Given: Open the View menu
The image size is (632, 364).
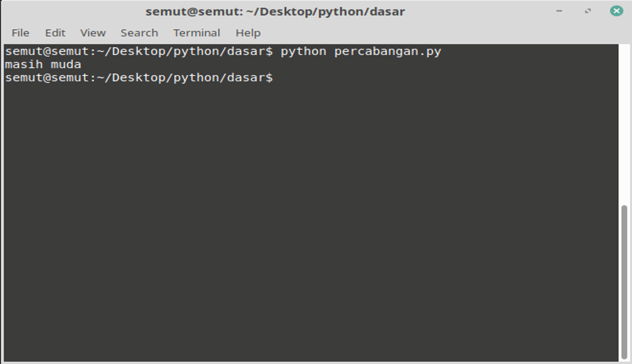Looking at the screenshot, I should [93, 33].
